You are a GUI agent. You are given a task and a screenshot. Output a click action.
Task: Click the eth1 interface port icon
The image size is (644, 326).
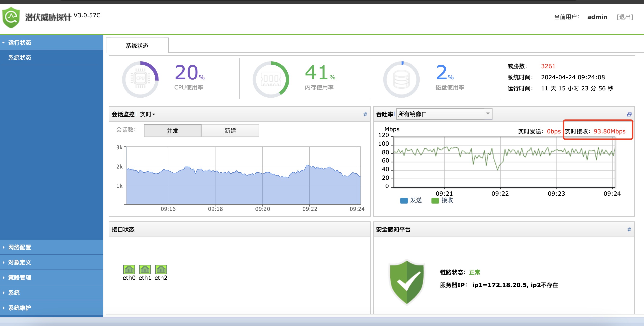click(x=145, y=270)
